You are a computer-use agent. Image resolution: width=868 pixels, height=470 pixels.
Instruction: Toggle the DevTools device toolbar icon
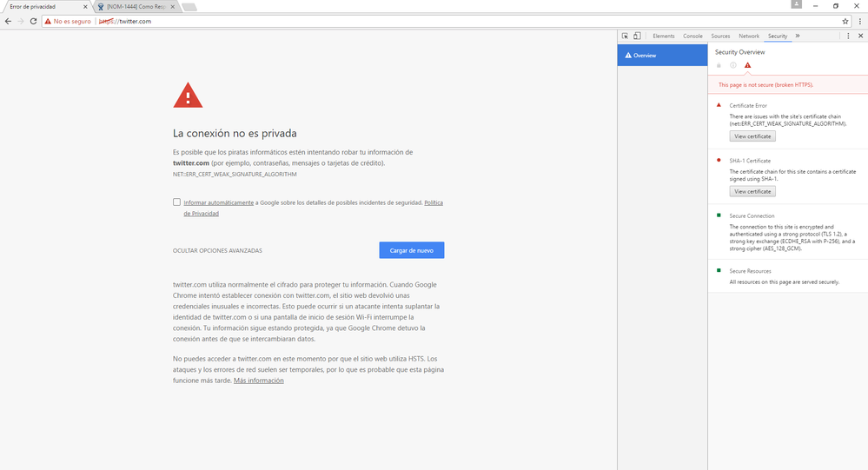click(637, 36)
